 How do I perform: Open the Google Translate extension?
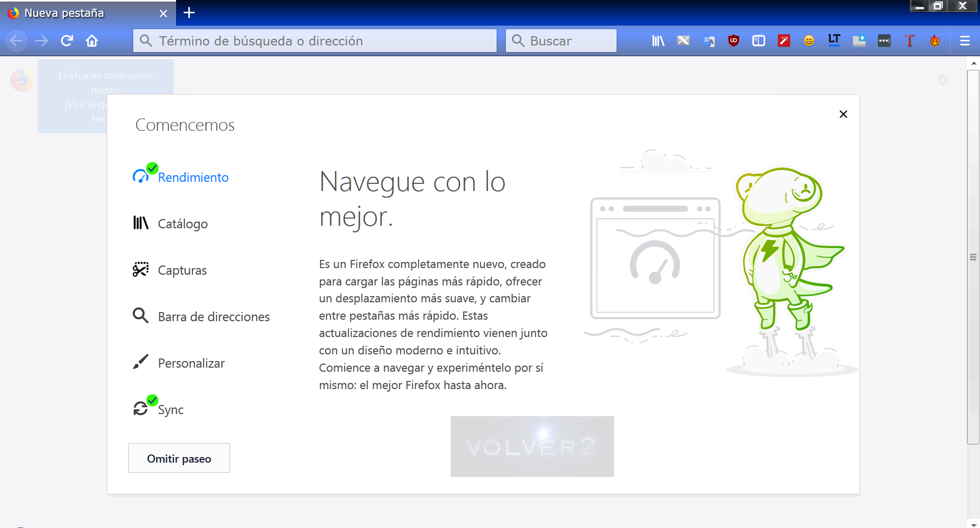pyautogui.click(x=708, y=41)
